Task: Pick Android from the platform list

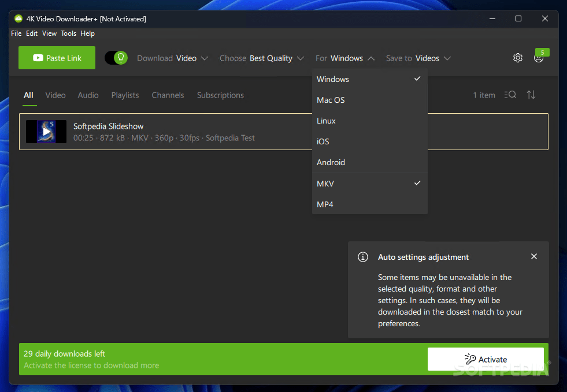Action: pos(369,162)
